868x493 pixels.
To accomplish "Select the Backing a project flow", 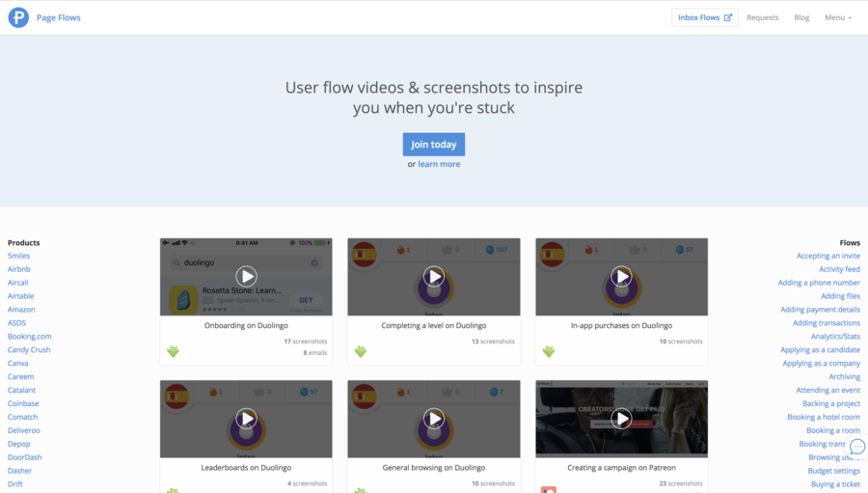I will coord(831,404).
